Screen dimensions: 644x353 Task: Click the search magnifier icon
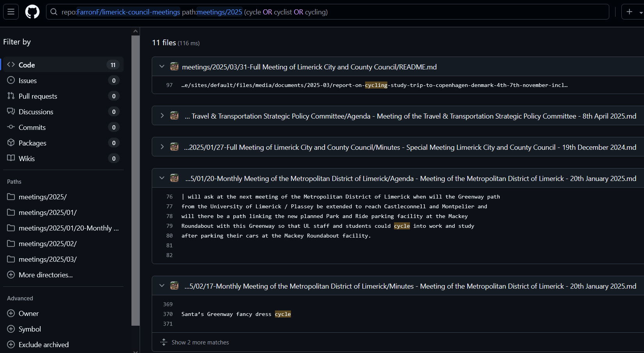(x=54, y=12)
